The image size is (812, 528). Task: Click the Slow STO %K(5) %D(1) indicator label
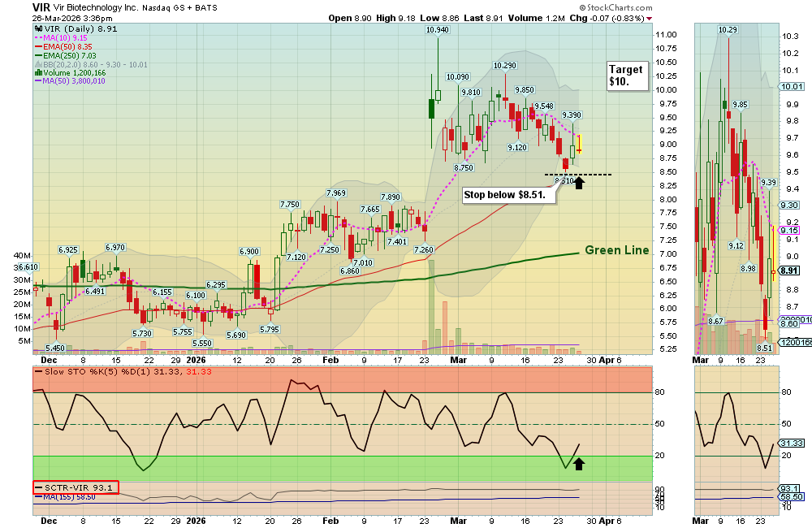pos(123,372)
